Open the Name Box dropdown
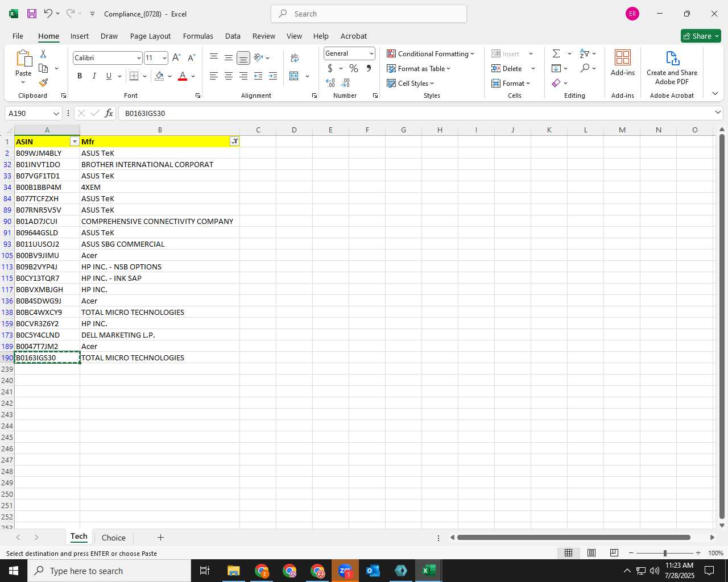Viewport: 728px width, 582px height. tap(56, 113)
